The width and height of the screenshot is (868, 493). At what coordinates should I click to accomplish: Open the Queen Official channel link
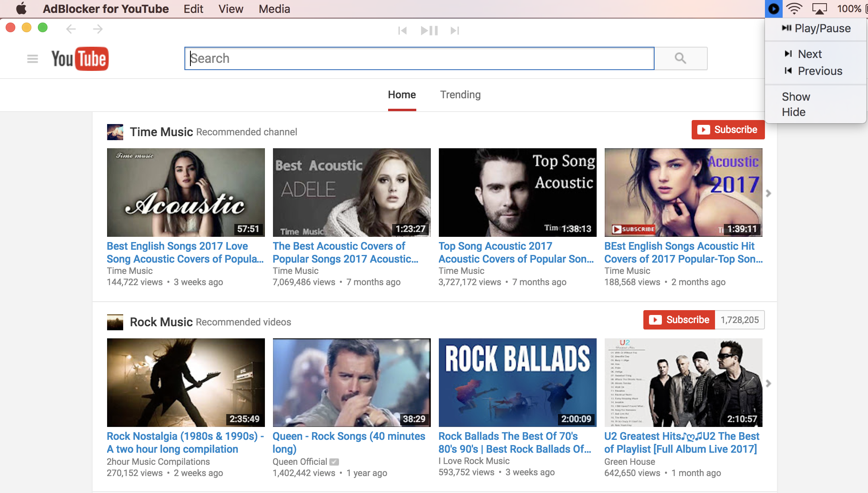coord(300,462)
